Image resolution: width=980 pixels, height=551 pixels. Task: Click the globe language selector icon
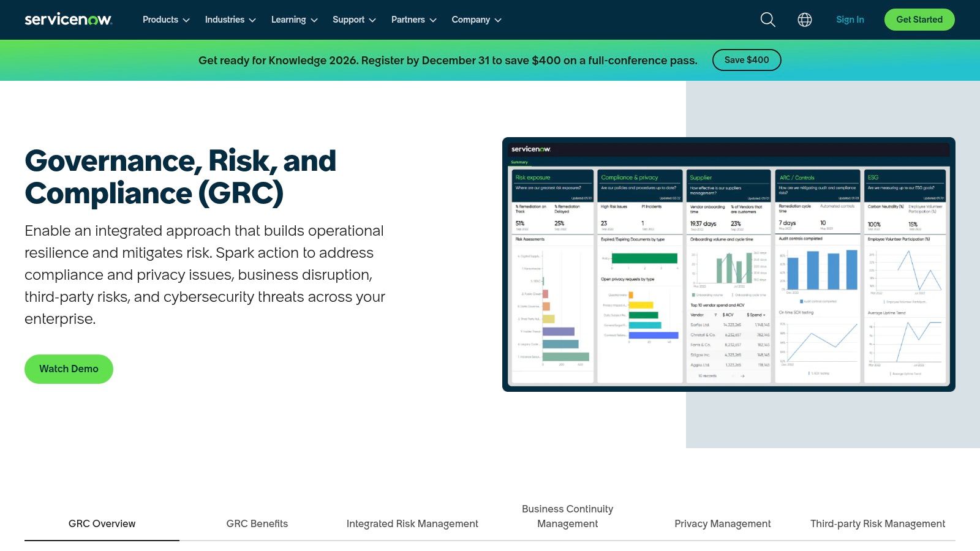tap(804, 20)
